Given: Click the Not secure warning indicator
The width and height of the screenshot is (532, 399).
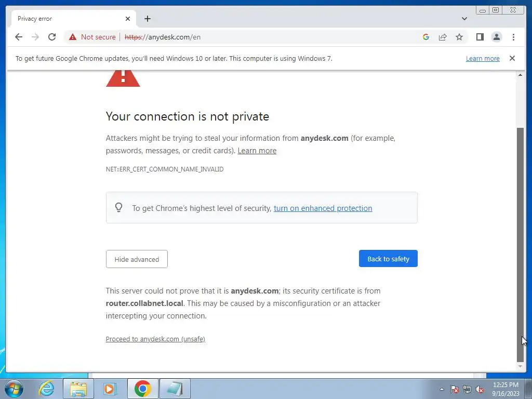Looking at the screenshot, I should pos(92,37).
